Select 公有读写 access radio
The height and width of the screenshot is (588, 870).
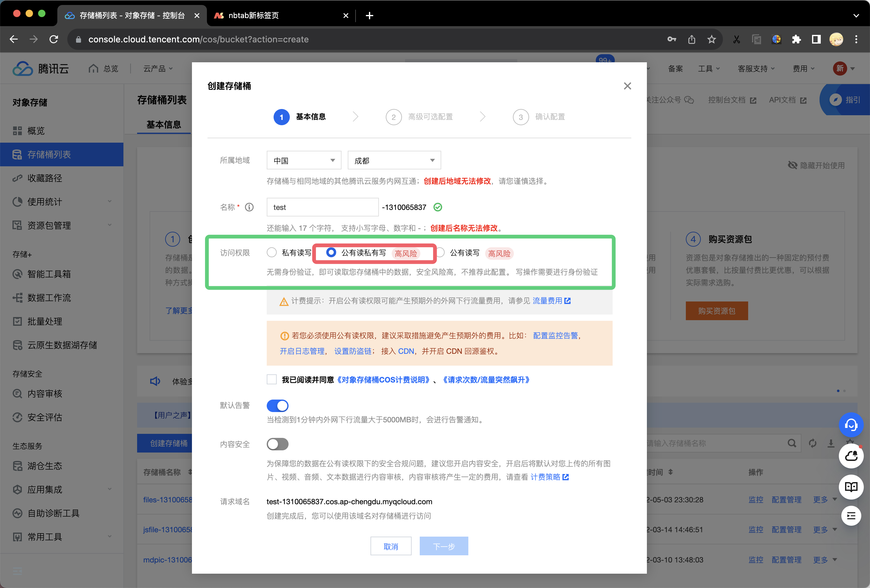[x=441, y=253]
